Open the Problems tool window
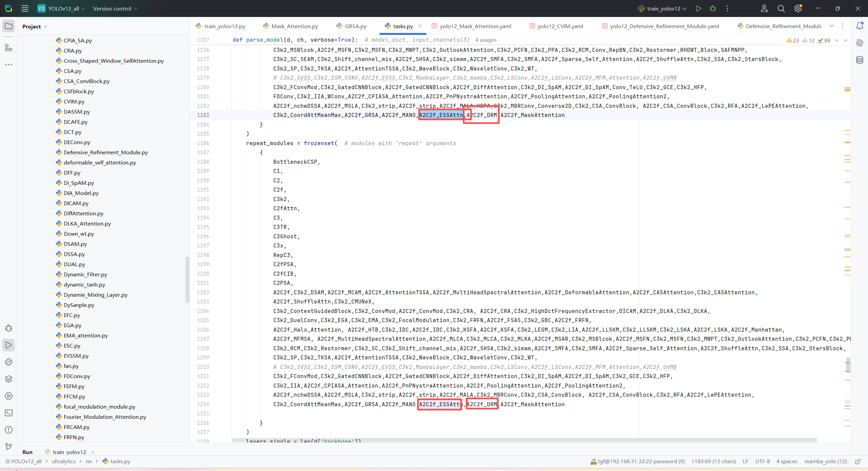868x471 pixels. [8, 430]
